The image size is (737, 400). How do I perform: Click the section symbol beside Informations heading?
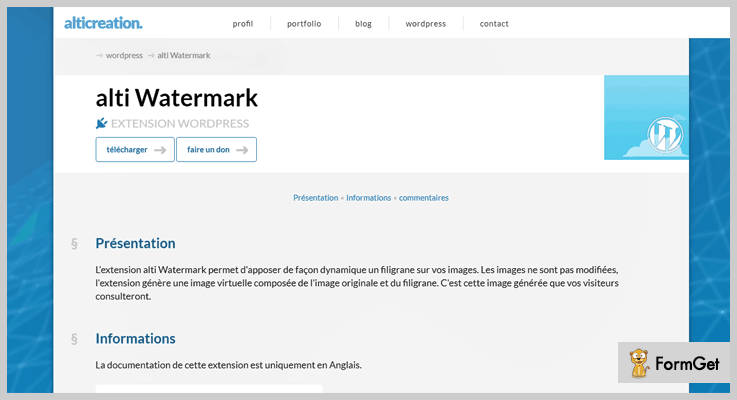pos(74,339)
